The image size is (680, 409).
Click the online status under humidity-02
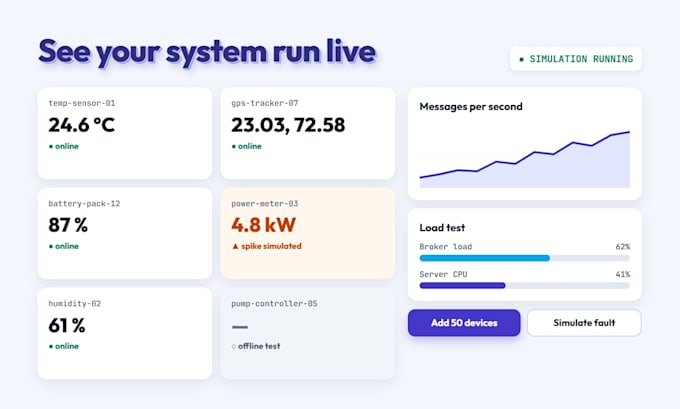pos(64,346)
